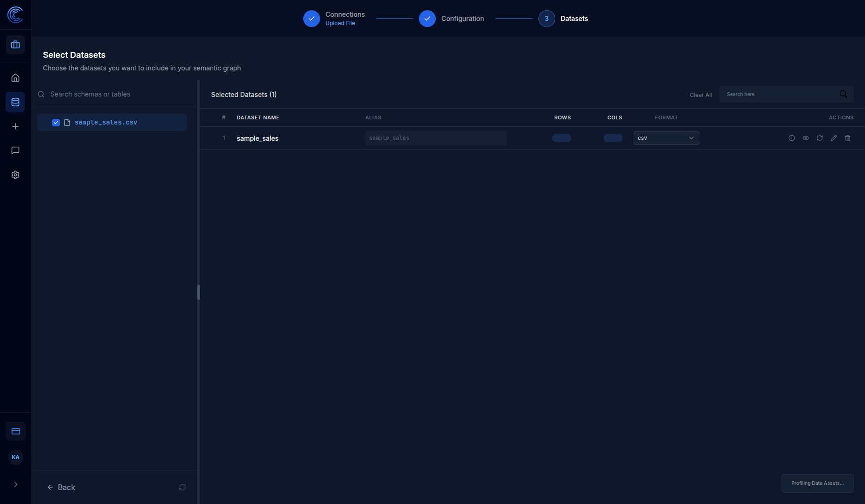Preview sample_sales with the eye icon
The height and width of the screenshot is (504, 865).
coord(806,138)
